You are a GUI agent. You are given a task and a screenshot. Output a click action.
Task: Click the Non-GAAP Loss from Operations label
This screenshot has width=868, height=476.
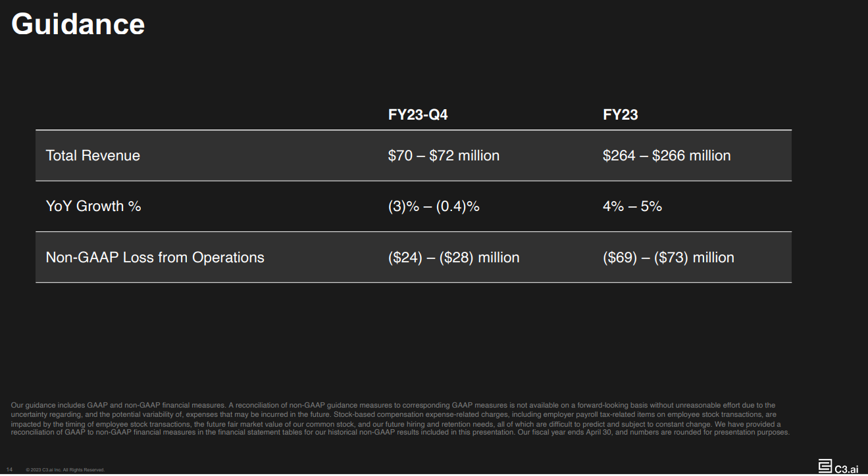155,258
